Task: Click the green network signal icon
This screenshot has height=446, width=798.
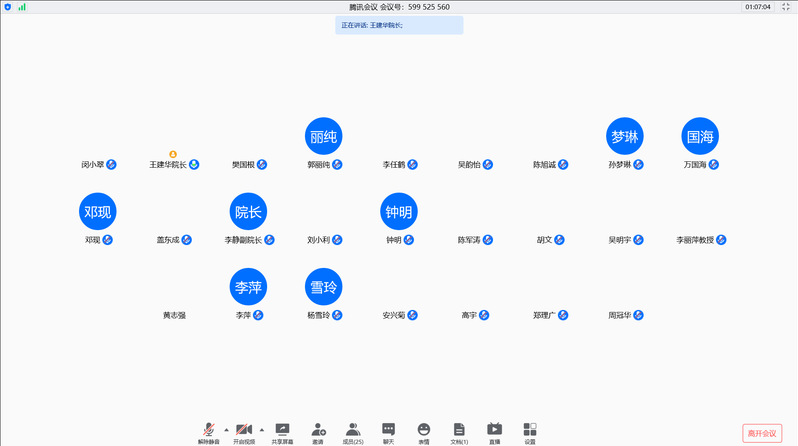Action: tap(22, 6)
